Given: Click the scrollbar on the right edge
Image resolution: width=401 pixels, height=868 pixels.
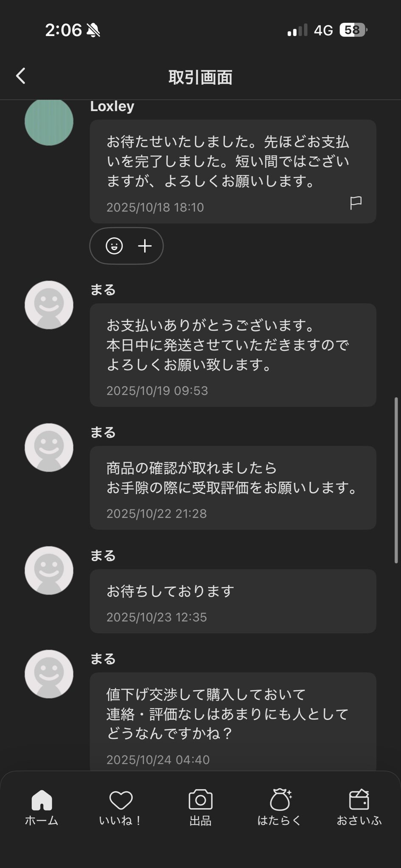Looking at the screenshot, I should (x=396, y=480).
